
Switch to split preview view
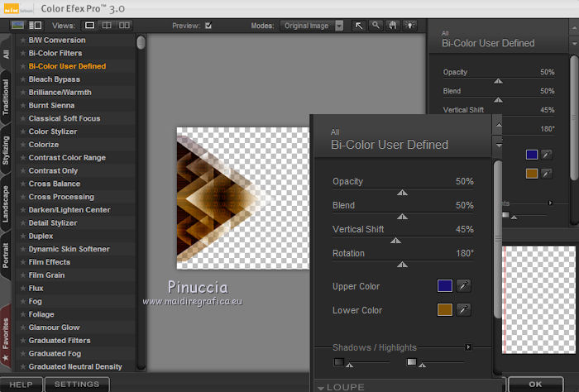tap(107, 26)
